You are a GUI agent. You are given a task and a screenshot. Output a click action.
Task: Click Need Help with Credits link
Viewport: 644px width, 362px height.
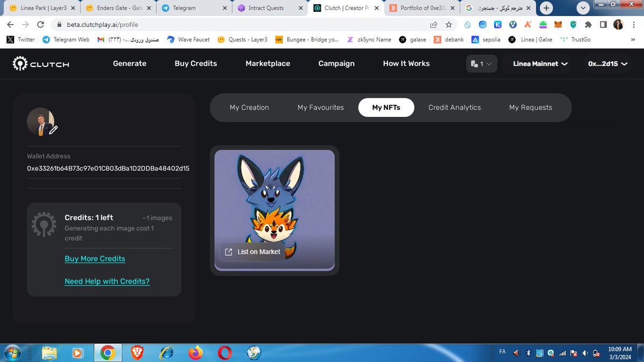coord(107,281)
